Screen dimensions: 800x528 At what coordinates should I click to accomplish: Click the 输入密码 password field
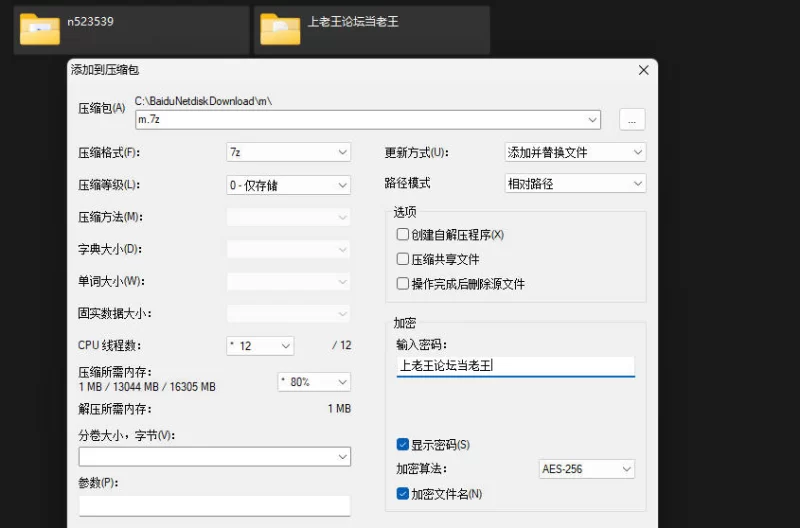[x=515, y=366]
